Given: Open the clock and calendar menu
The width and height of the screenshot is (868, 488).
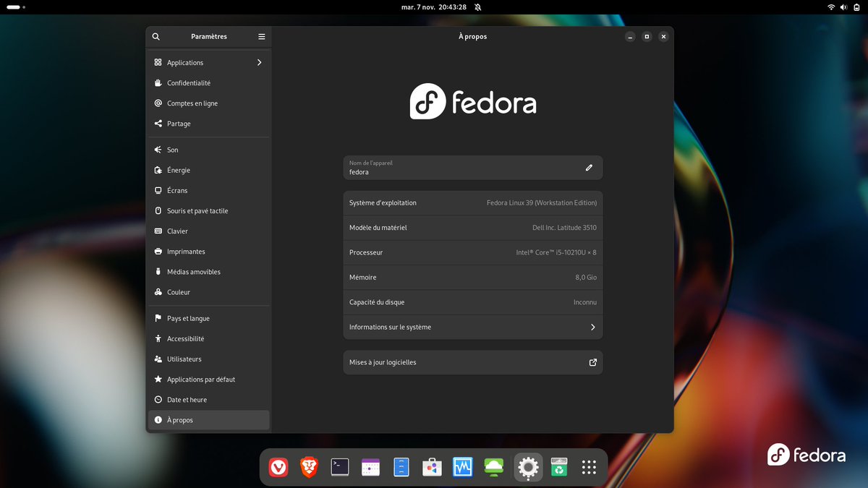Looking at the screenshot, I should [434, 7].
